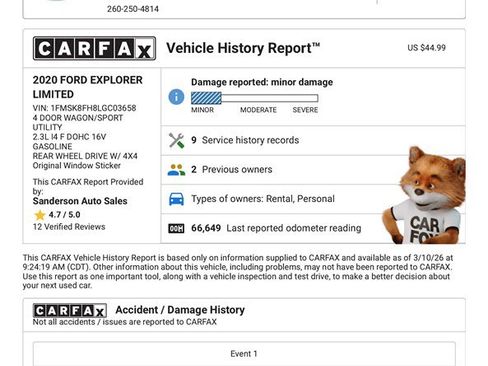Click the 4.7 / 5.0 rating text
The width and height of the screenshot is (488, 366).
(x=64, y=215)
